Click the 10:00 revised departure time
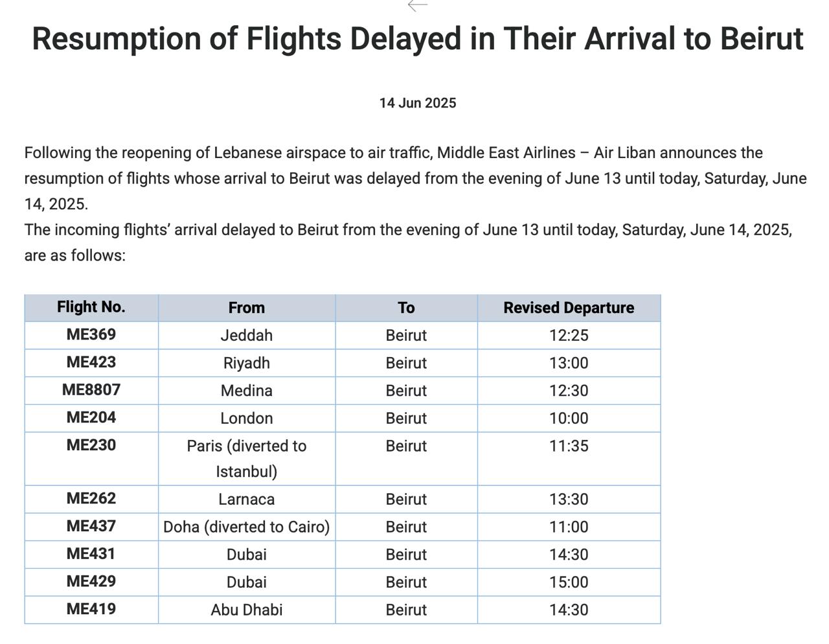Viewport: 829px width, 644px height. coord(569,419)
